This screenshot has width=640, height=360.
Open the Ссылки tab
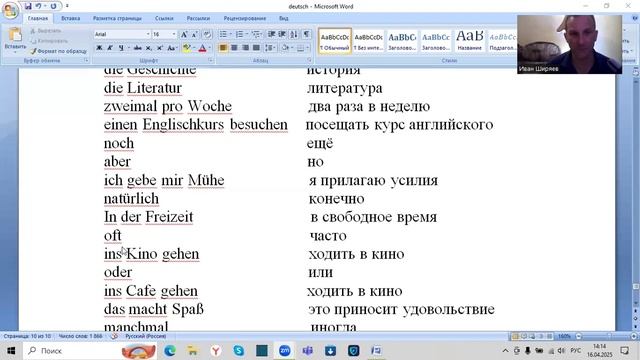[x=164, y=18]
